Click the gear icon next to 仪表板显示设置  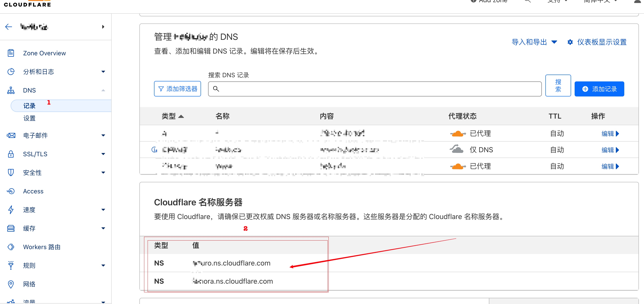570,42
